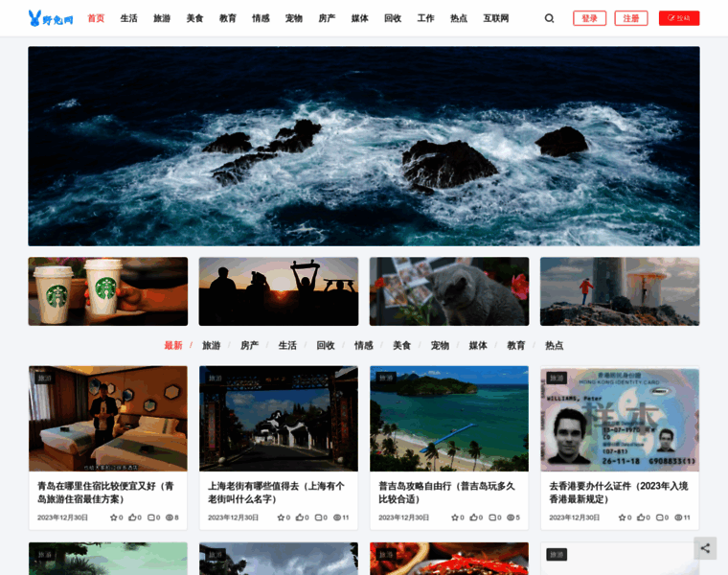Image resolution: width=728 pixels, height=575 pixels.
Task: Open article title 上海老街有哪些值得去
Action: (276, 493)
